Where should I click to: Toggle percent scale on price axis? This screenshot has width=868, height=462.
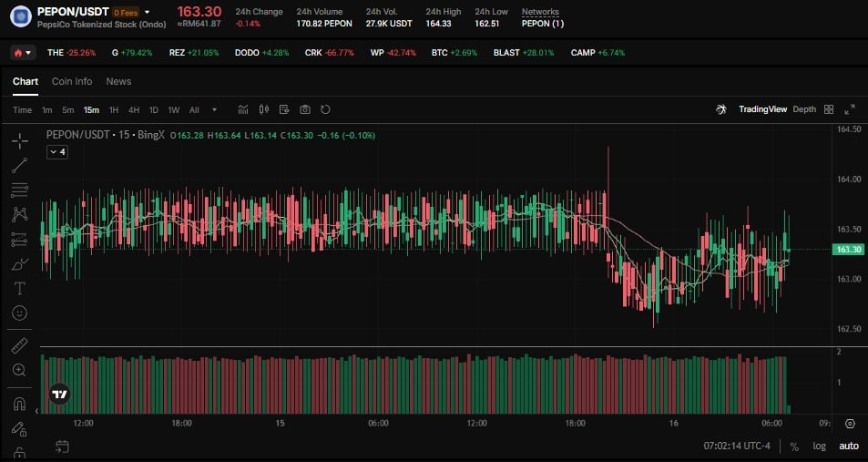(794, 447)
